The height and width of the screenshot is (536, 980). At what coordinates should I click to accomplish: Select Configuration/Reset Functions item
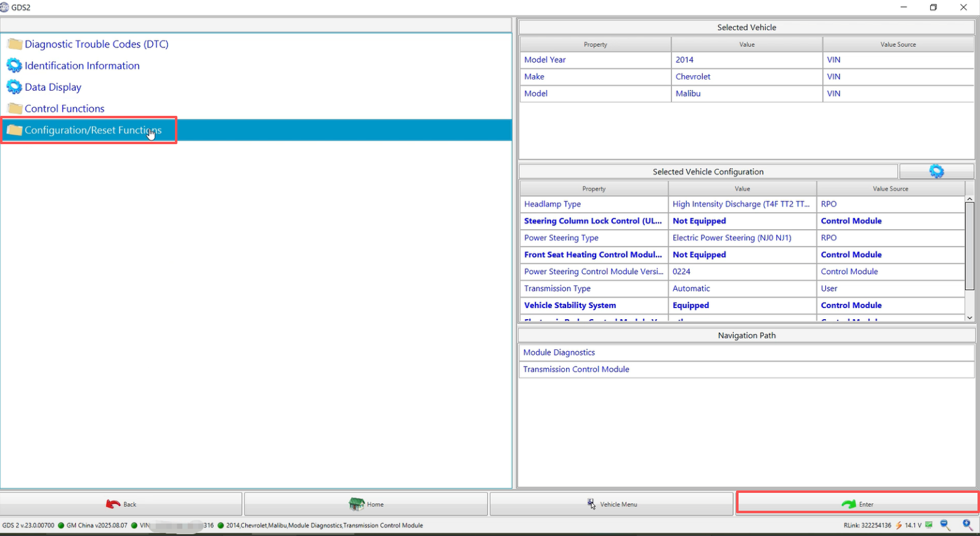point(92,131)
